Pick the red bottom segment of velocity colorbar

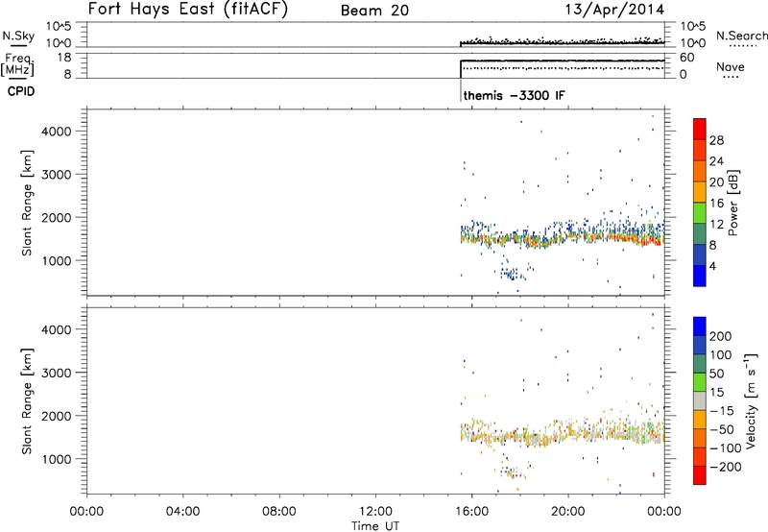click(x=700, y=475)
